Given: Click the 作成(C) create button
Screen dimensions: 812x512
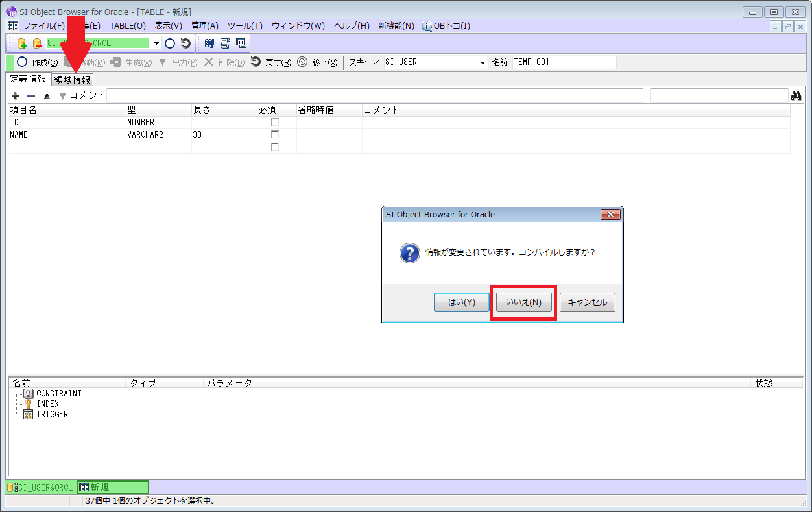Looking at the screenshot, I should (x=37, y=62).
